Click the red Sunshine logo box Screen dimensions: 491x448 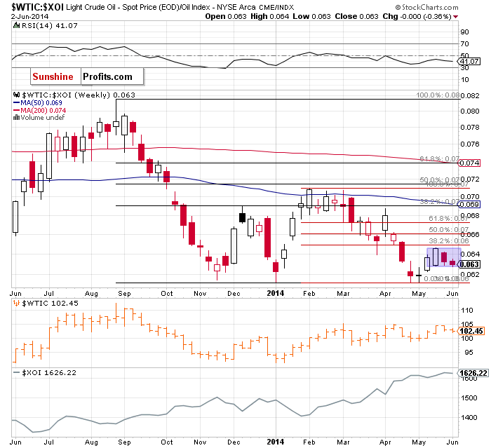tap(55, 76)
